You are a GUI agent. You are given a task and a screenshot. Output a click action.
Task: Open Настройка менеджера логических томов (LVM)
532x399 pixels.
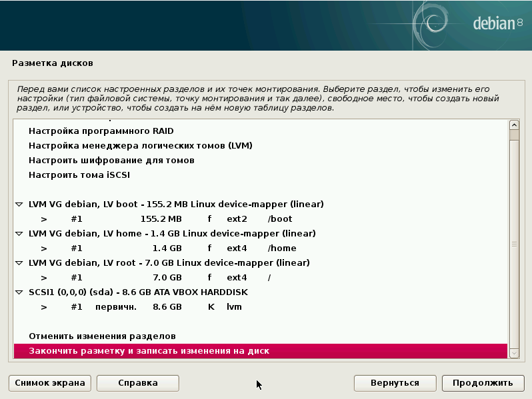coord(140,146)
